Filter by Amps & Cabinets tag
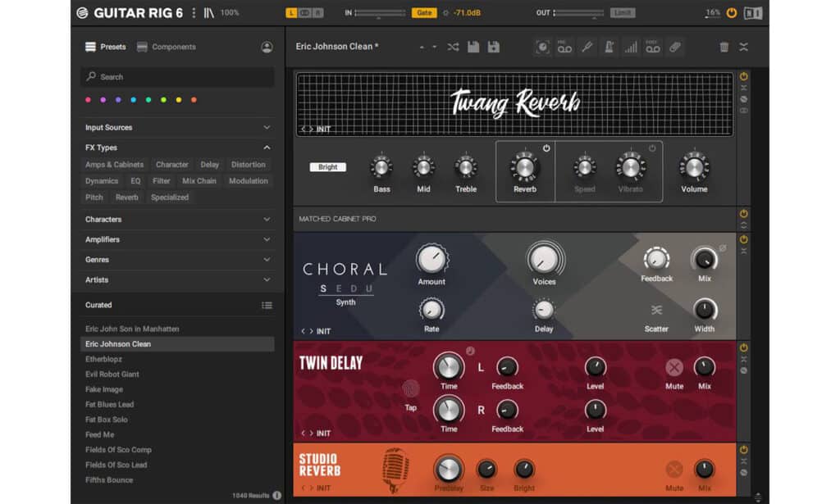 [115, 165]
